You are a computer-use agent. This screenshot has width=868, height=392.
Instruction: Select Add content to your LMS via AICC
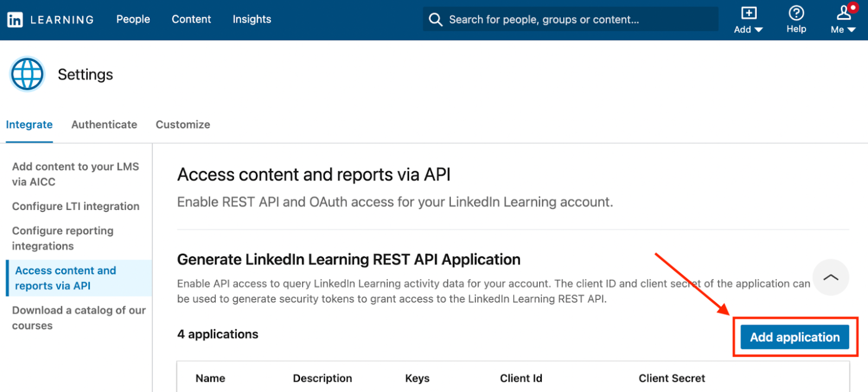[75, 174]
